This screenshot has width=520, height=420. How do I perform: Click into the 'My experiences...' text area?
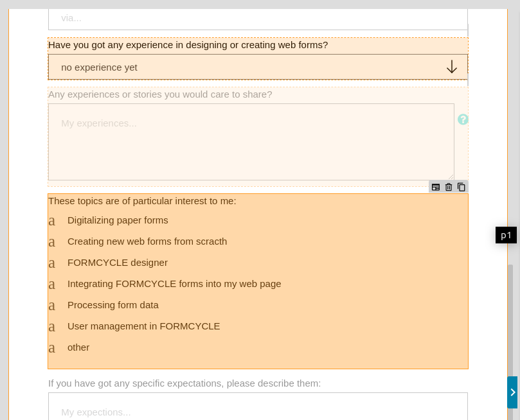(x=251, y=142)
